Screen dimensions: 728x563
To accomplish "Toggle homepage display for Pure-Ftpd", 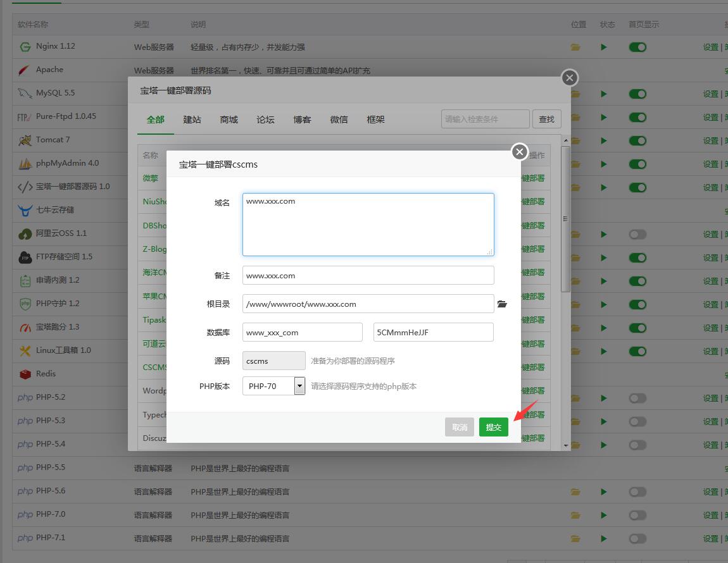I will (x=637, y=118).
